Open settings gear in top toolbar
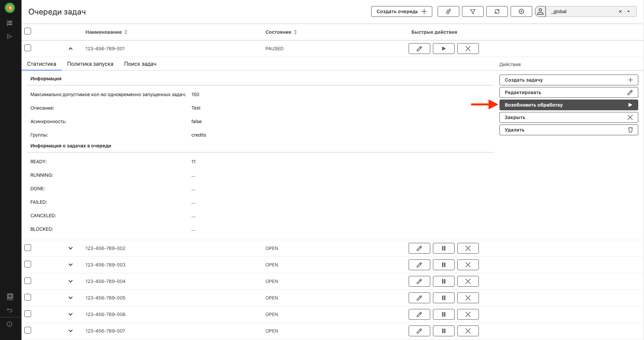 click(521, 11)
